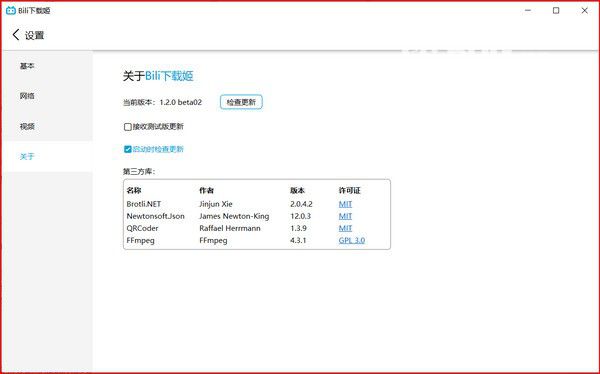
Task: Click the 关于Bili下载姬 heading
Action: 158,76
